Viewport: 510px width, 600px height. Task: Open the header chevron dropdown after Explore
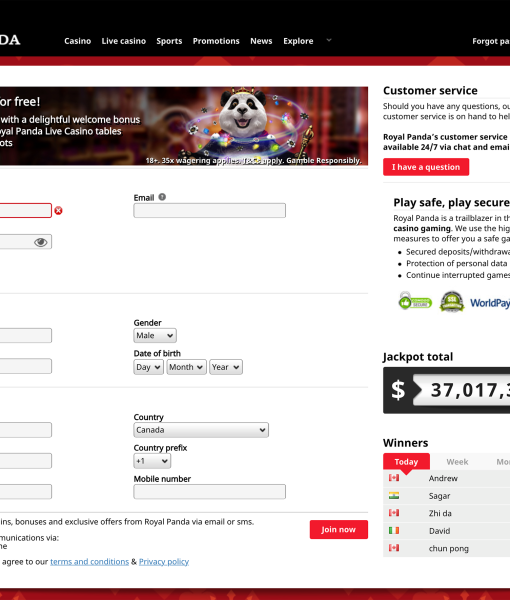(x=329, y=40)
